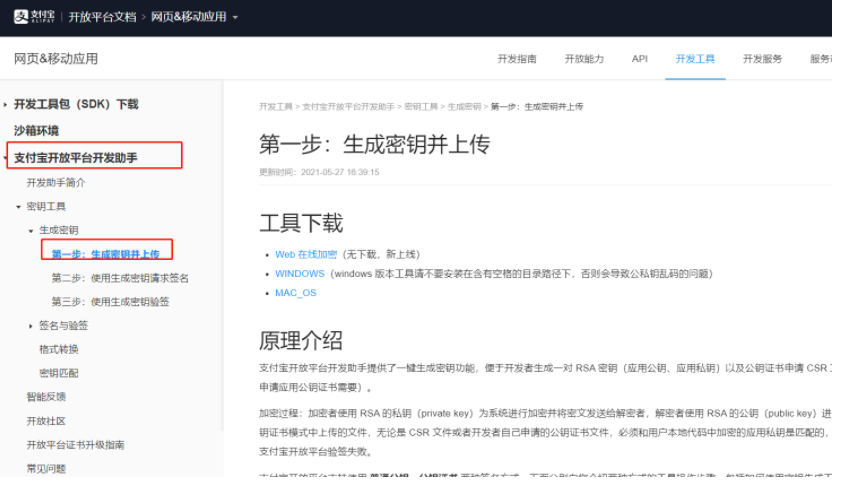The image size is (847, 480).
Task: Open 第三步：使用生成密钥验签
Action: point(110,302)
